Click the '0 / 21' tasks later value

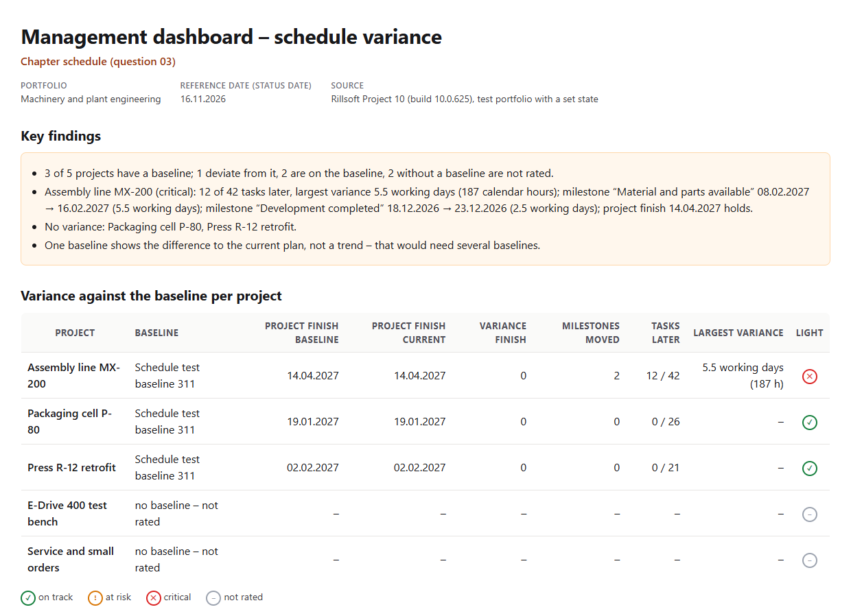[x=666, y=468]
